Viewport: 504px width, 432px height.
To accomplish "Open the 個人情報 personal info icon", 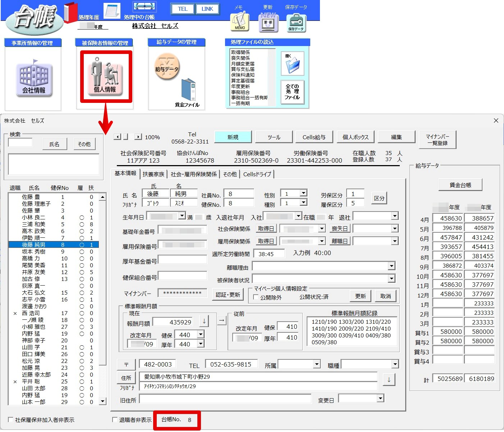I will 105,77.
